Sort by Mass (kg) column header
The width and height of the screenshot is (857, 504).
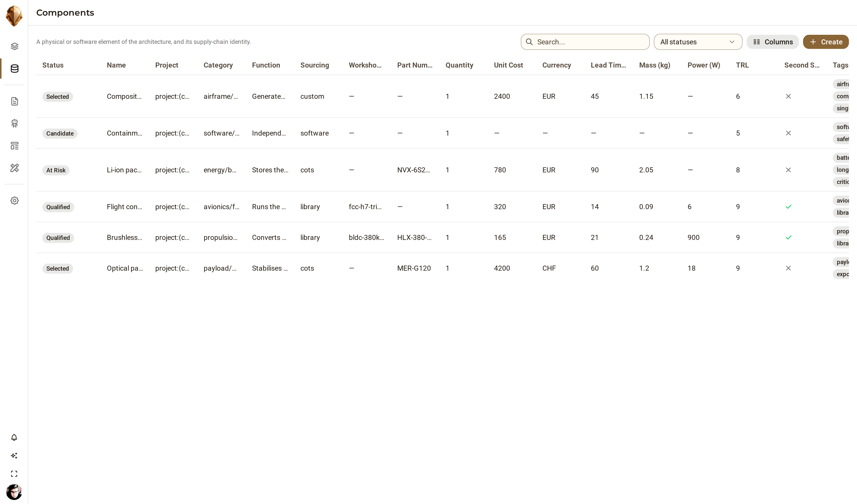[x=655, y=65]
